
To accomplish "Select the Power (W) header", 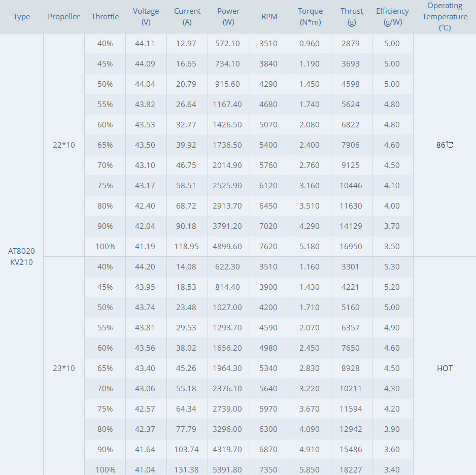I will tap(228, 17).
